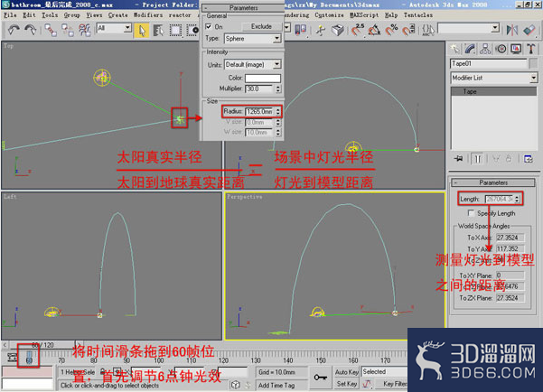Click the Select and Manipulate icon

click(321, 30)
